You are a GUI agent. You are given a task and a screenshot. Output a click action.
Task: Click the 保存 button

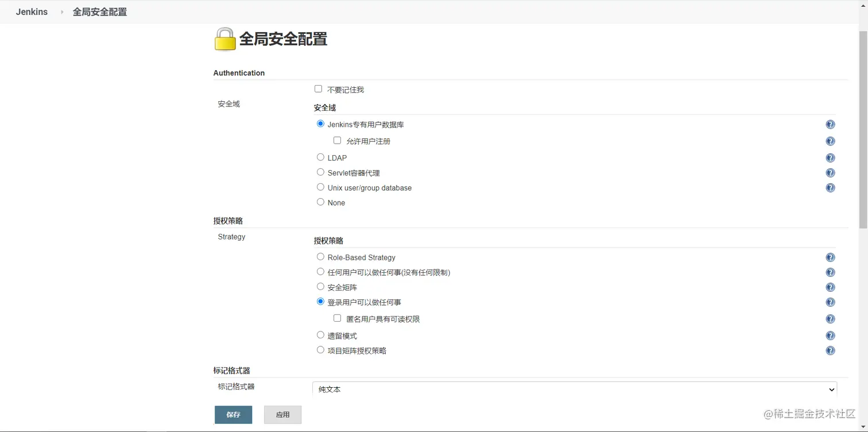click(x=233, y=415)
